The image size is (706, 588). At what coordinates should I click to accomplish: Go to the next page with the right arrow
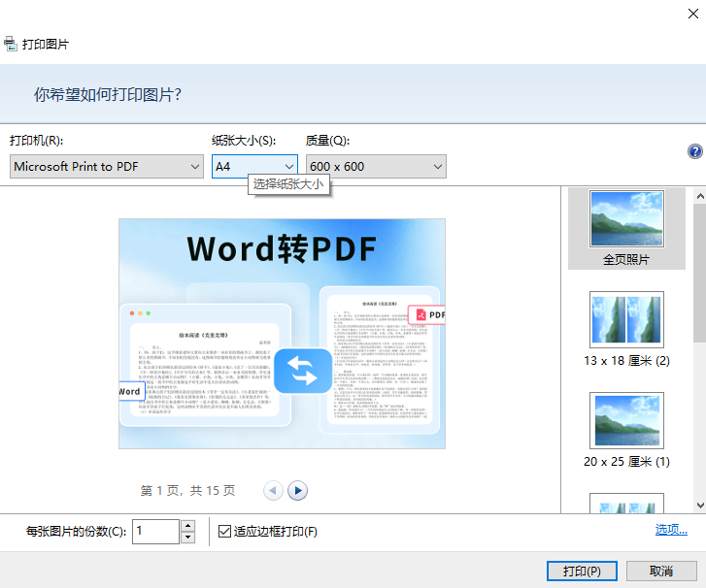tap(297, 490)
